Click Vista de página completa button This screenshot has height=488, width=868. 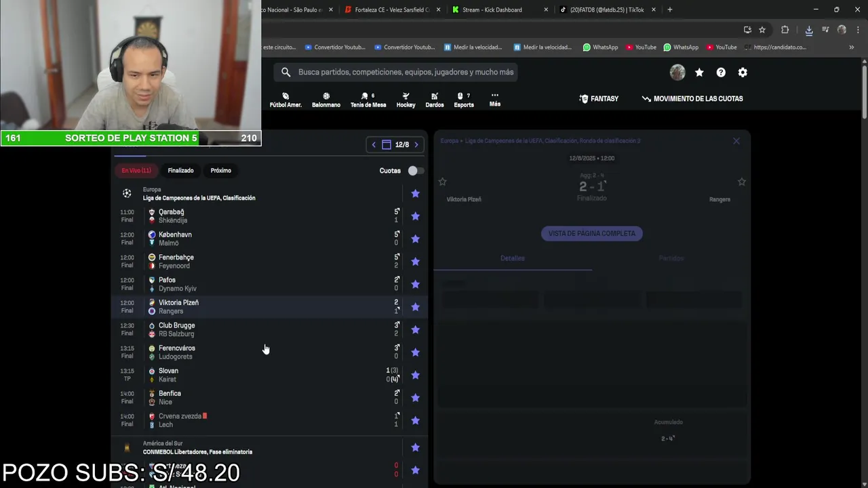(592, 233)
